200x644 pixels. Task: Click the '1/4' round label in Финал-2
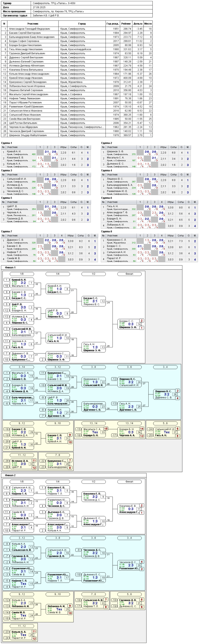click(x=58, y=481)
